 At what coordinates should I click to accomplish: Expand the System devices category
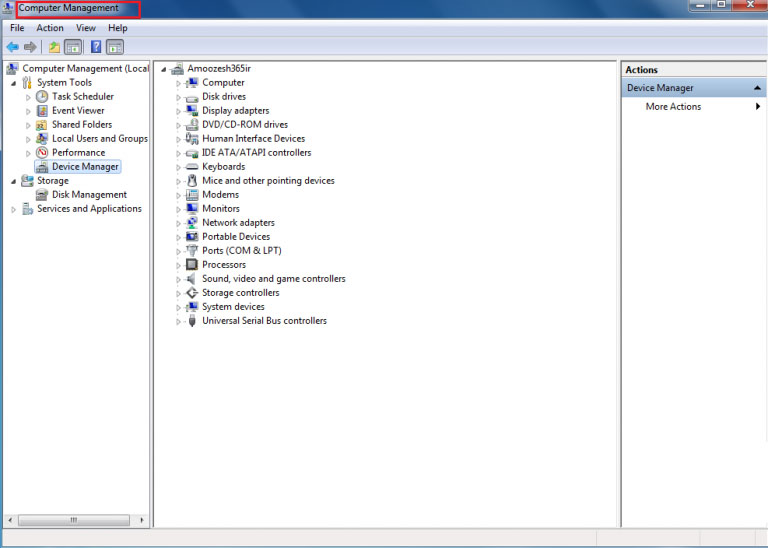click(178, 308)
